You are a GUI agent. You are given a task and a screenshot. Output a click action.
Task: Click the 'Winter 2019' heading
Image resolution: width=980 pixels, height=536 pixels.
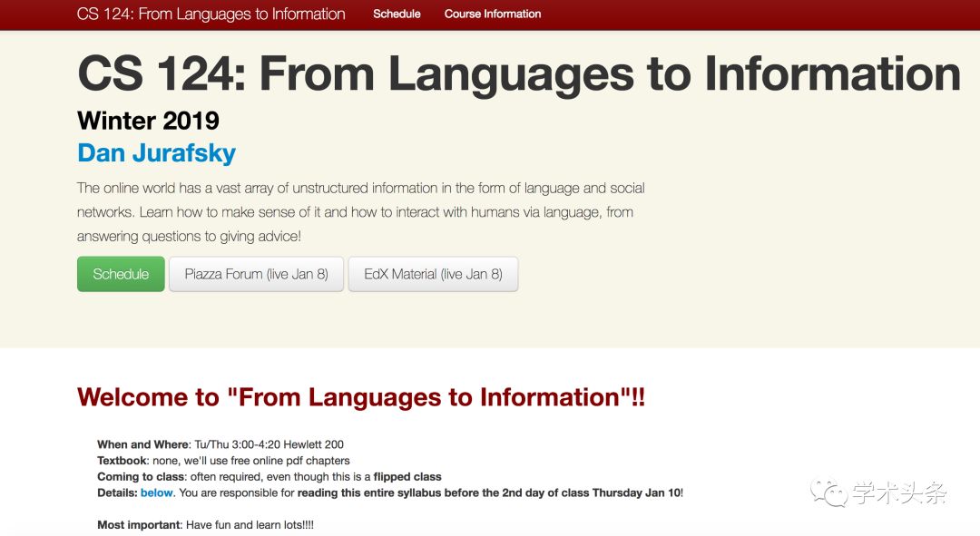[148, 121]
